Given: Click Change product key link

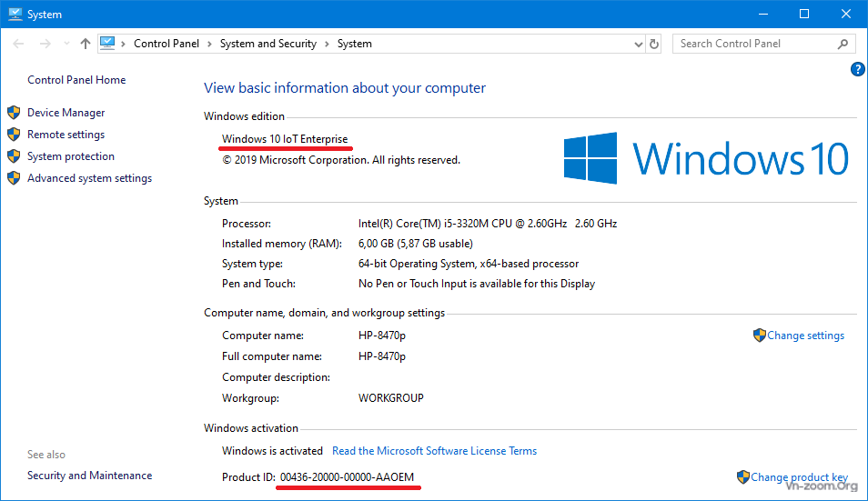Looking at the screenshot, I should point(799,476).
